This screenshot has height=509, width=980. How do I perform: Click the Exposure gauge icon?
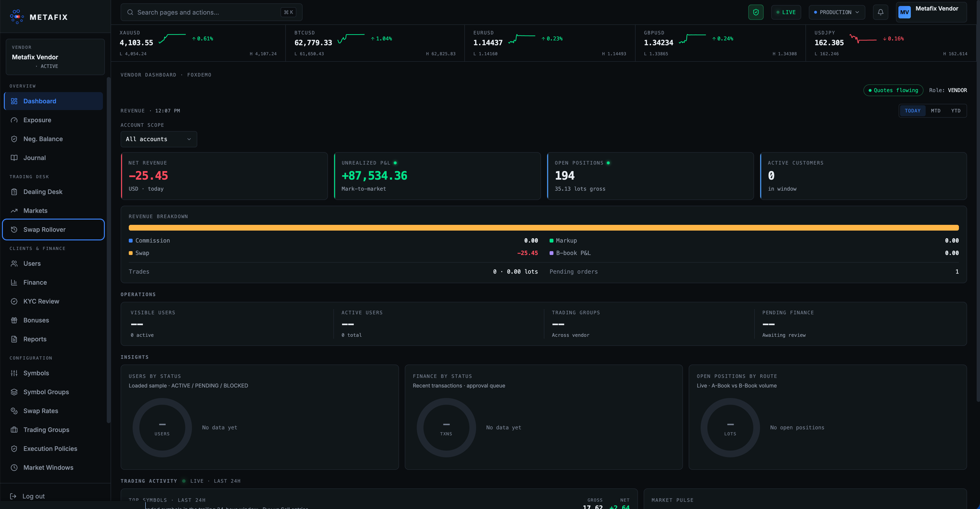(x=14, y=120)
